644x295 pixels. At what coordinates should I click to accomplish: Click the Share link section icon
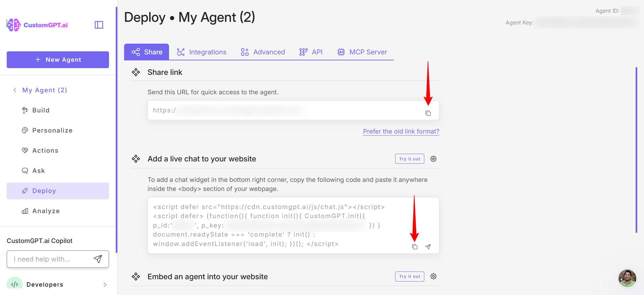point(136,72)
